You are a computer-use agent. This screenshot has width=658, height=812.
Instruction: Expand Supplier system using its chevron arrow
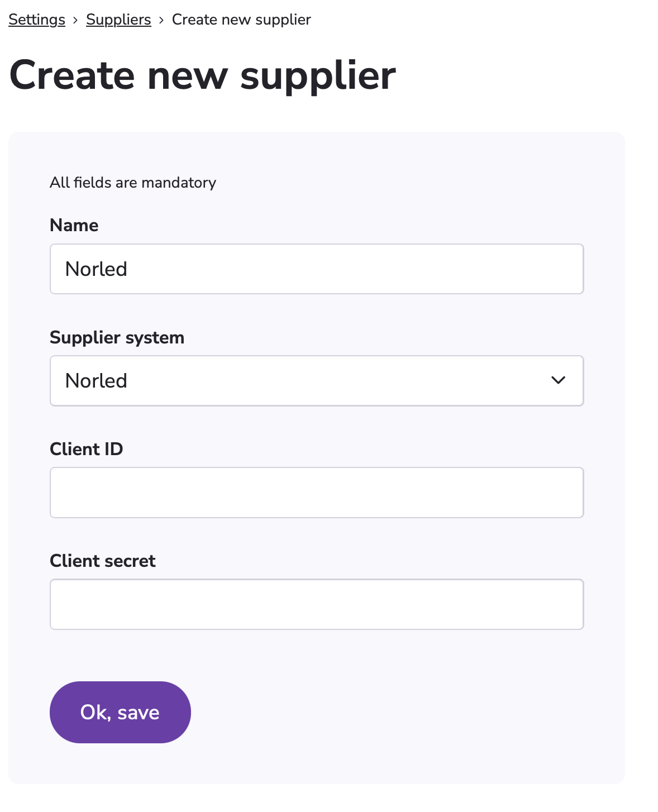pyautogui.click(x=559, y=380)
